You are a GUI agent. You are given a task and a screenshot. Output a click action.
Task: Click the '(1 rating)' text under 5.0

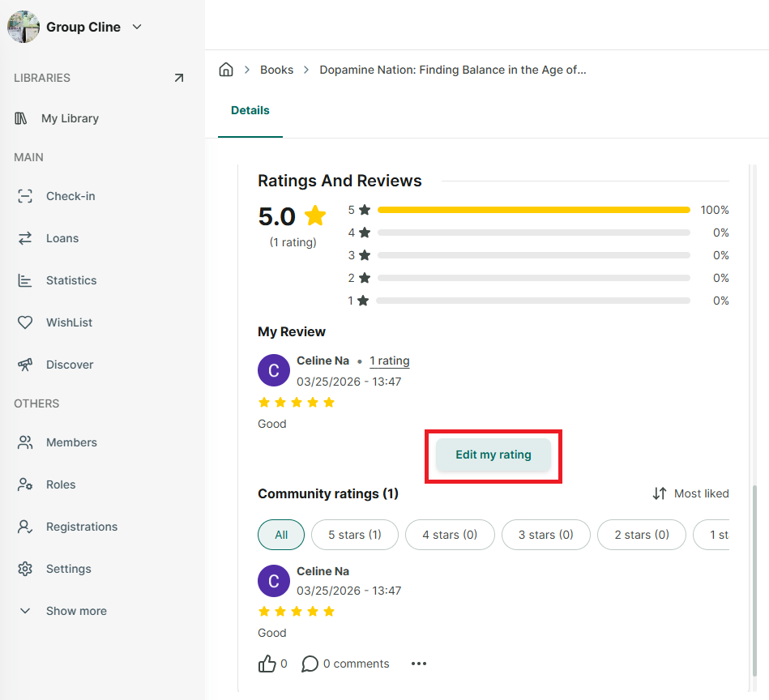[293, 242]
